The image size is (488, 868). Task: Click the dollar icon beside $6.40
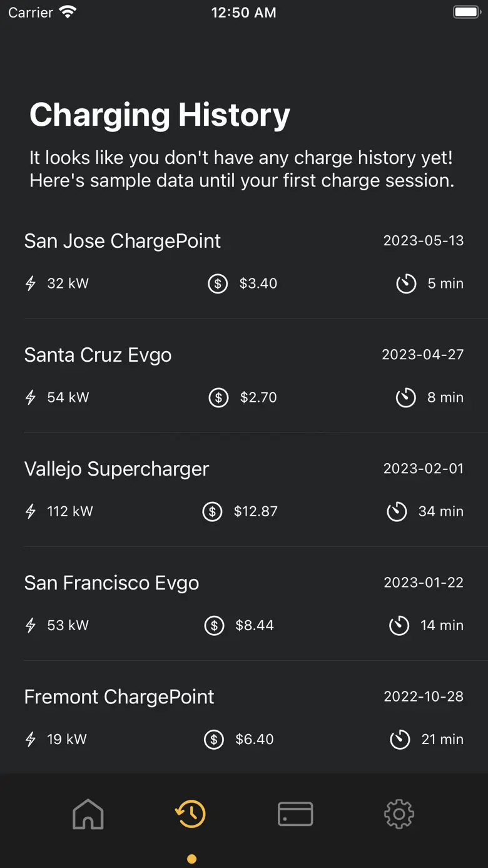coord(214,739)
